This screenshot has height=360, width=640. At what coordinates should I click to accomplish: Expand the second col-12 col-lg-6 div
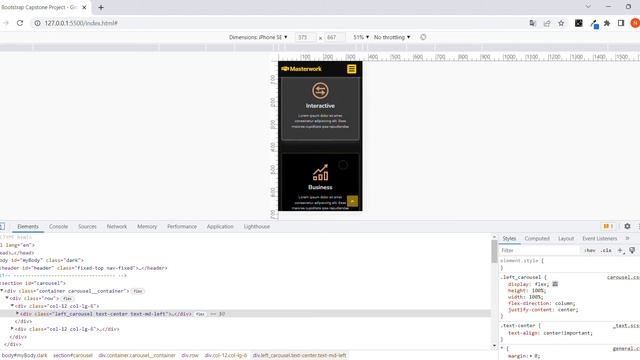(12, 329)
